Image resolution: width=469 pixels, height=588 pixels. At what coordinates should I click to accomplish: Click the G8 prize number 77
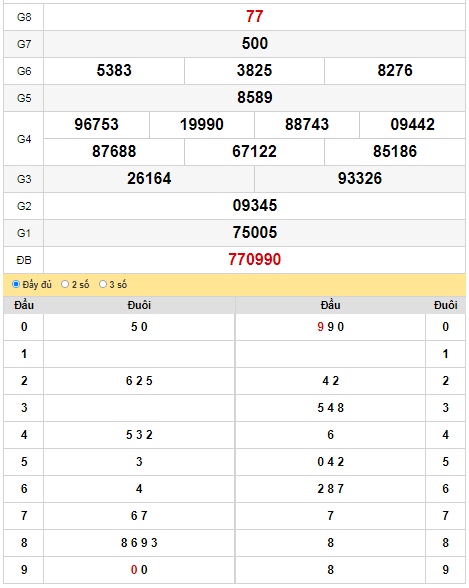pos(255,16)
